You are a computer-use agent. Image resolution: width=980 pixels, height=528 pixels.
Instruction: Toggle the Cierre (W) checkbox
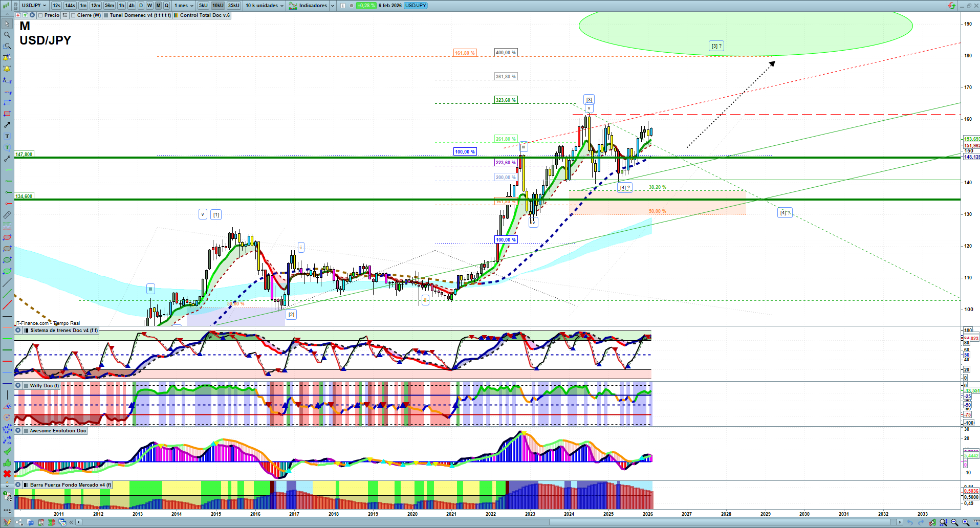pos(73,15)
